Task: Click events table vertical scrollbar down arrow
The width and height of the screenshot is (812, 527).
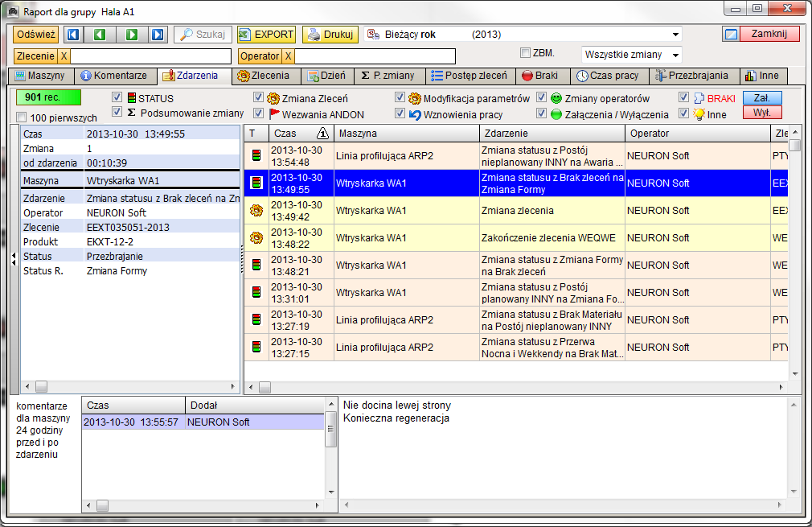Action: (x=795, y=373)
